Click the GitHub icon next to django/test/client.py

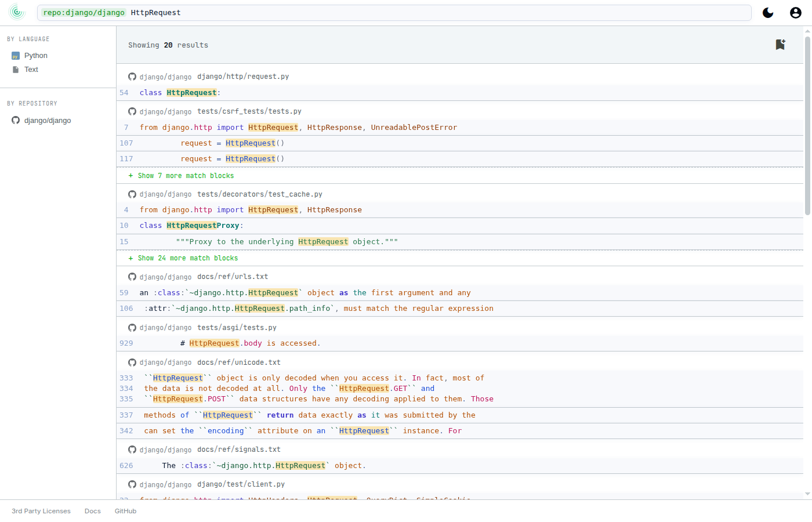coord(132,484)
